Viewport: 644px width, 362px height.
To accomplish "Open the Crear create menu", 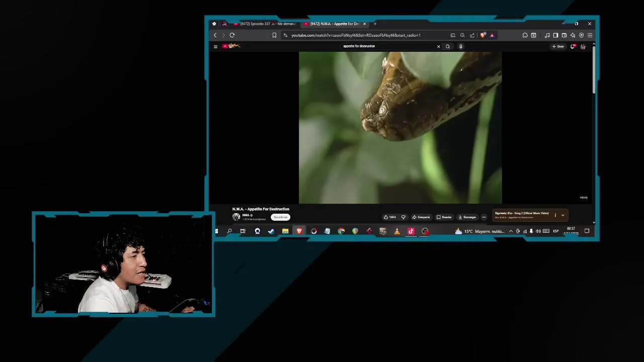I will click(558, 46).
